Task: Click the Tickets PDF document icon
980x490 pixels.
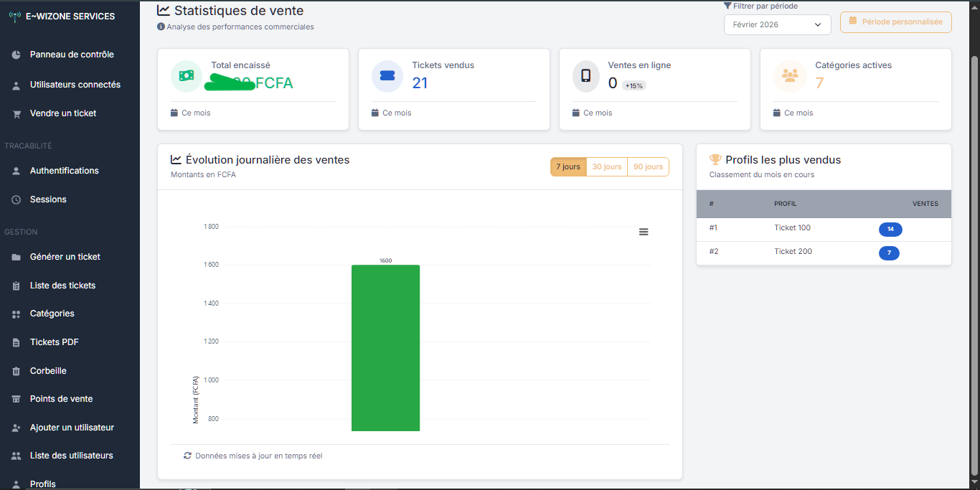Action: point(17,343)
